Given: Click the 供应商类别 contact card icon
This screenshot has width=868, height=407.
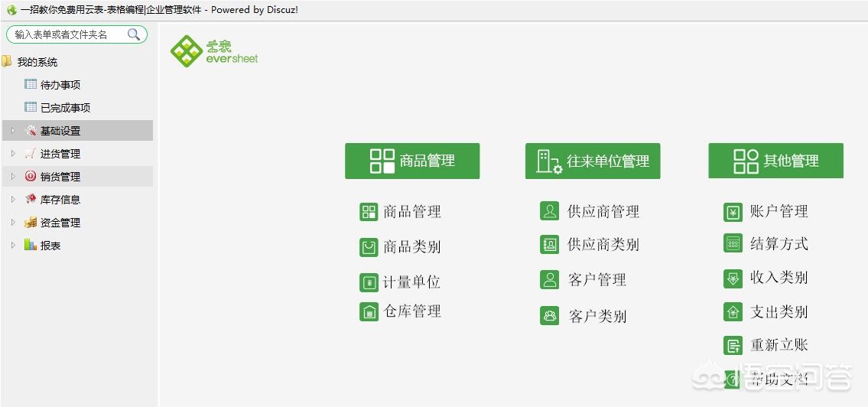Looking at the screenshot, I should click(x=550, y=245).
